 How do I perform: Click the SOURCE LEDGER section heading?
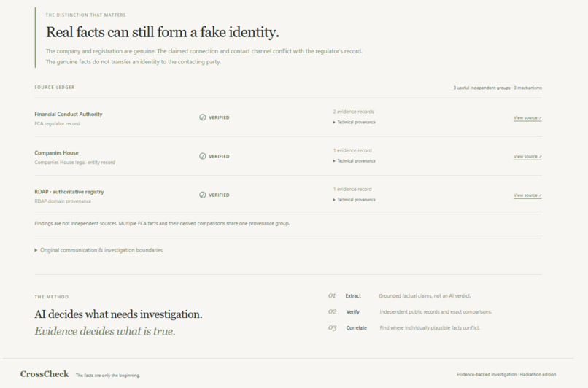pos(55,88)
